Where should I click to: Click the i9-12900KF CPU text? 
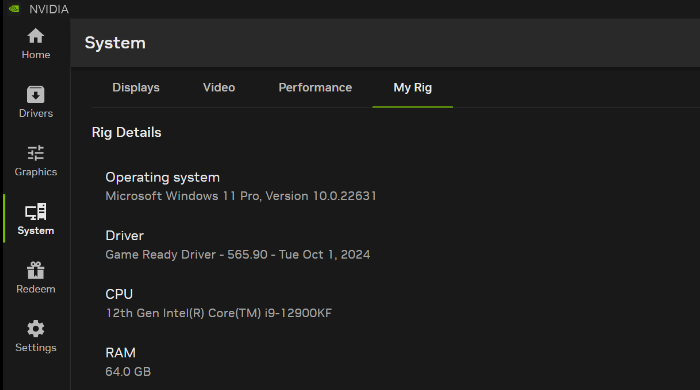(219, 313)
